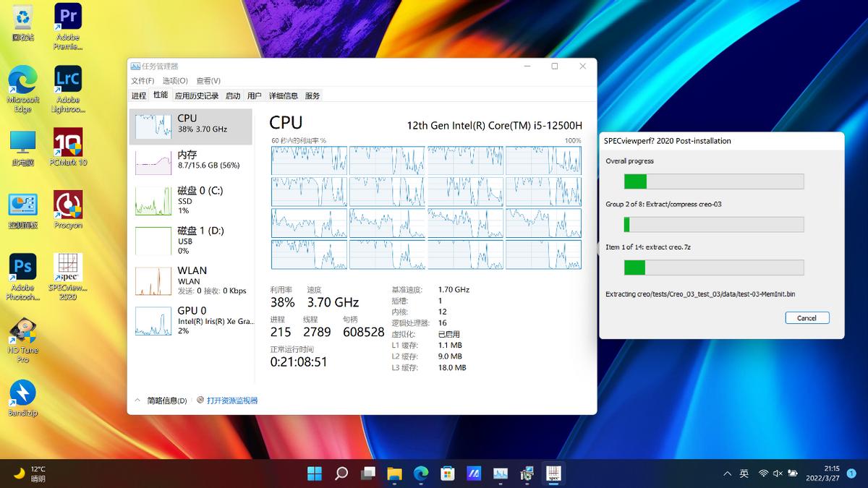Click SPECviewperf icon in taskbar
Screen dimensions: 868x488
point(553,474)
